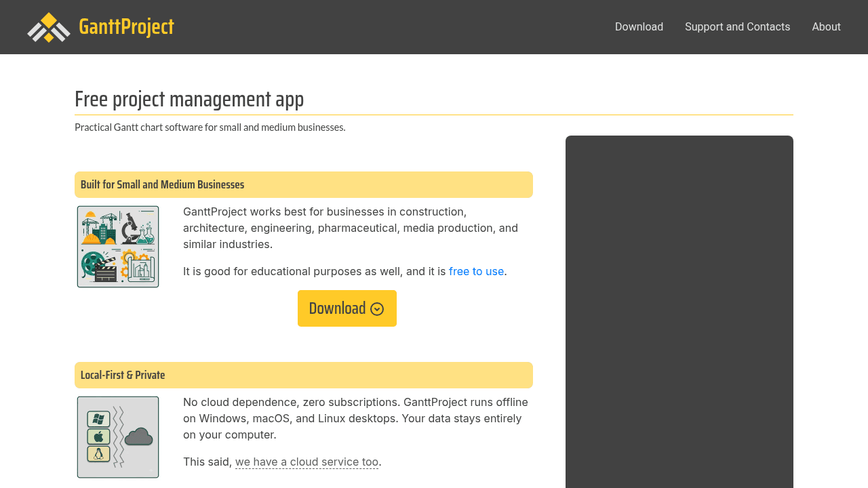Image resolution: width=868 pixels, height=488 pixels.
Task: Click the "Practical Gantt chart software" tagline
Action: 210,127
